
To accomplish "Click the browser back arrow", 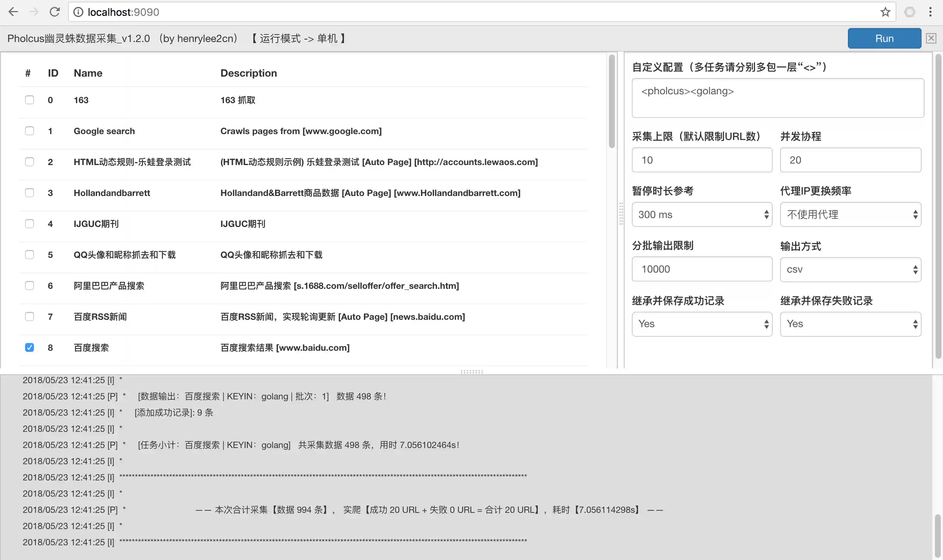I will (x=13, y=12).
